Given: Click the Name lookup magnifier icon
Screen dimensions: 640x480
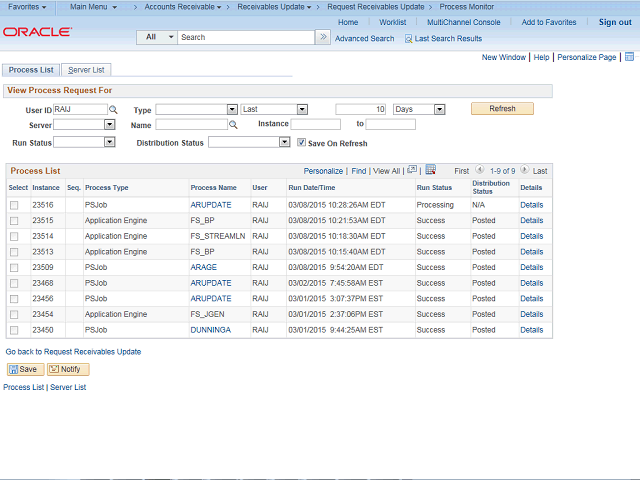Looking at the screenshot, I should point(233,125).
